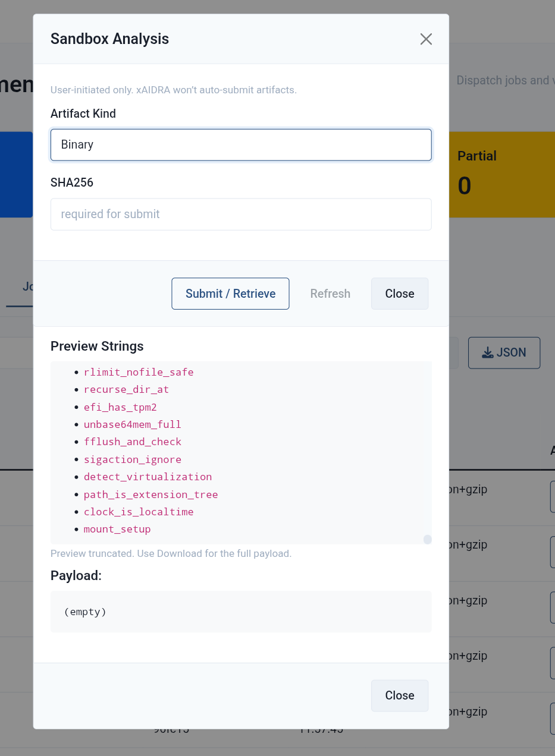Select the fflush_and_check string
Image resolution: width=555 pixels, height=756 pixels.
point(133,442)
